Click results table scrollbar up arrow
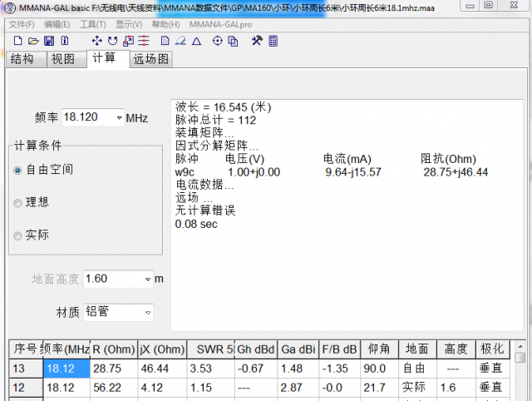This screenshot has height=401, width=532. (x=520, y=346)
